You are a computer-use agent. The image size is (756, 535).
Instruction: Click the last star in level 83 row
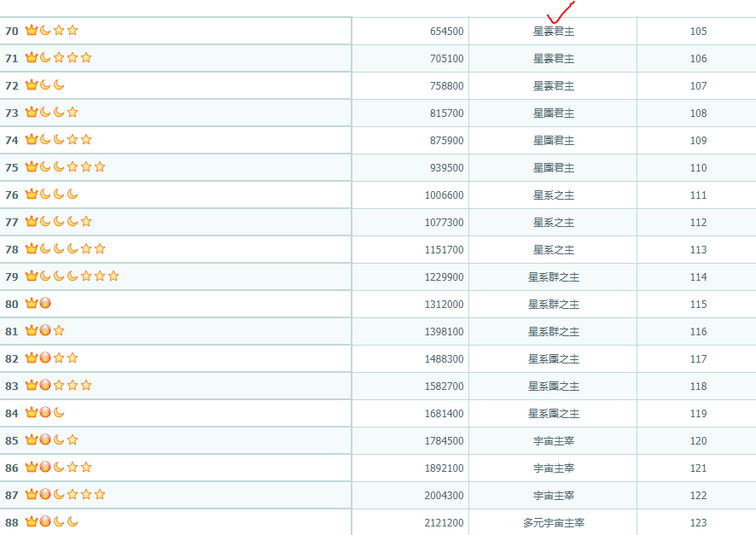[86, 386]
